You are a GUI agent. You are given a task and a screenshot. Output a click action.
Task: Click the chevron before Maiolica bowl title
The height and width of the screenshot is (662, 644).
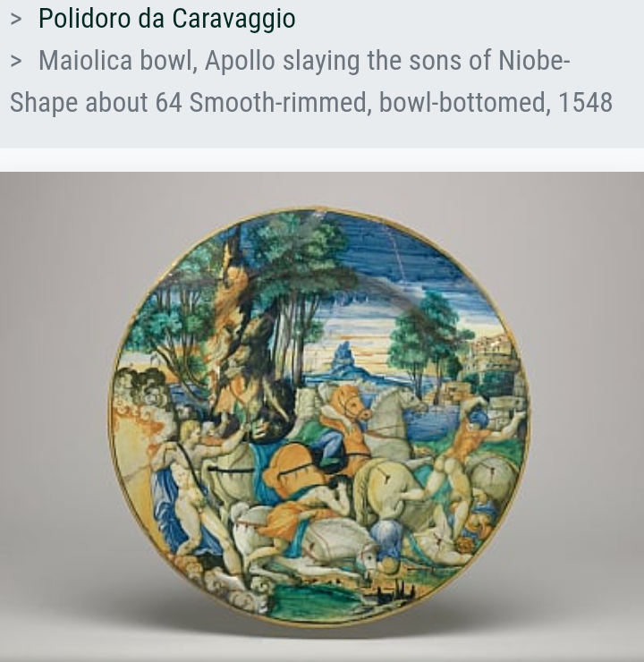[16, 61]
